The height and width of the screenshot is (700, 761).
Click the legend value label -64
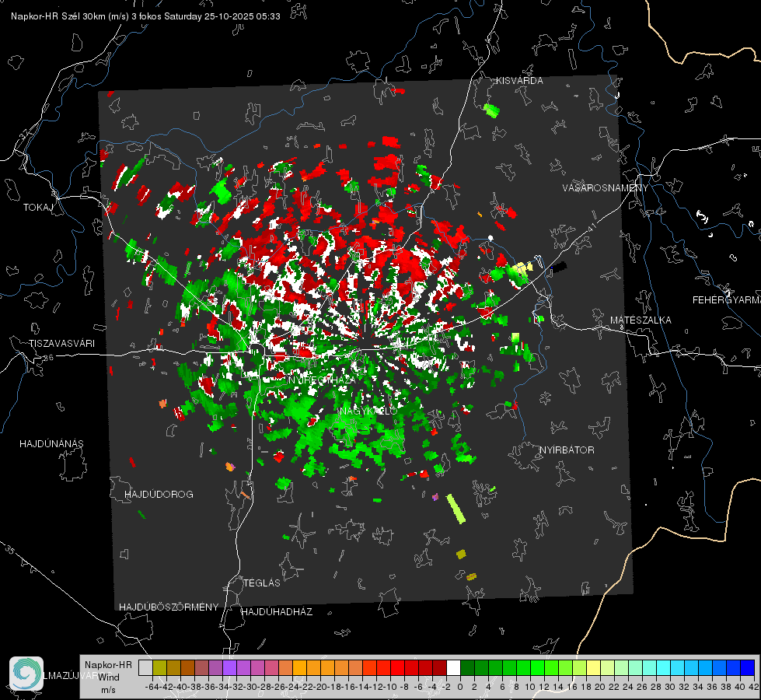152,687
